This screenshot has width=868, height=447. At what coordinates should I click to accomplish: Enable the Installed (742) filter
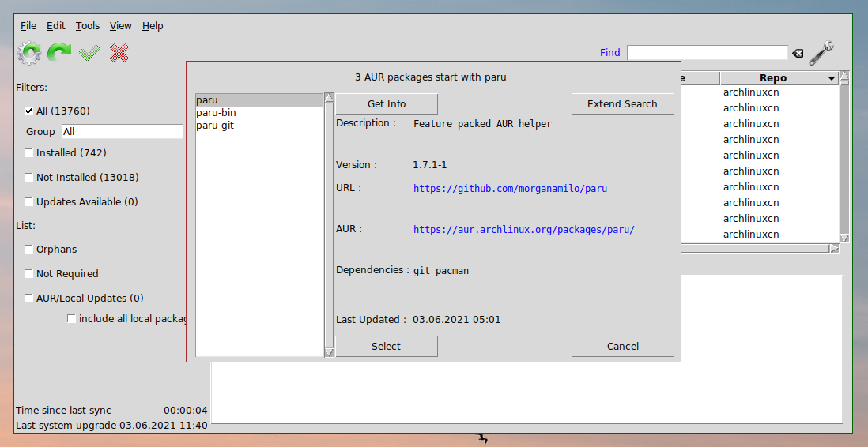click(x=29, y=153)
